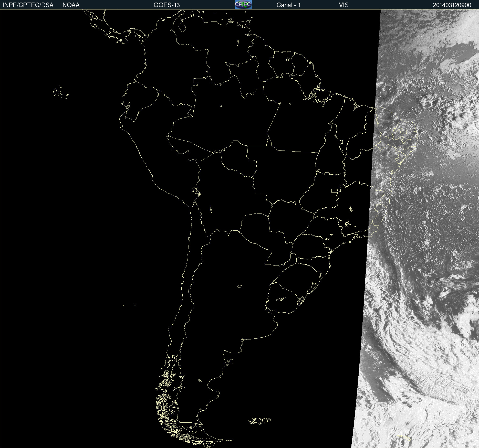Click the GOES-13 satellite label
Image resolution: width=479 pixels, height=448 pixels.
tap(167, 5)
